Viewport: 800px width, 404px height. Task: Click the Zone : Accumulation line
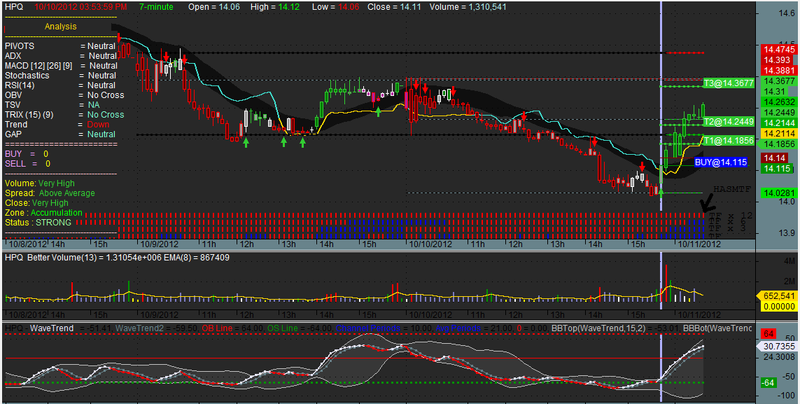pos(43,213)
